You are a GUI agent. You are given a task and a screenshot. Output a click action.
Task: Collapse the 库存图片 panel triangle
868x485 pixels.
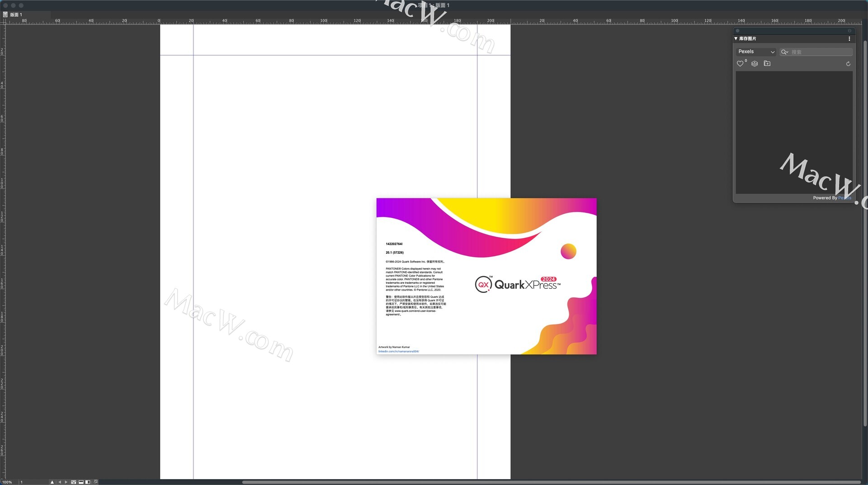(736, 39)
